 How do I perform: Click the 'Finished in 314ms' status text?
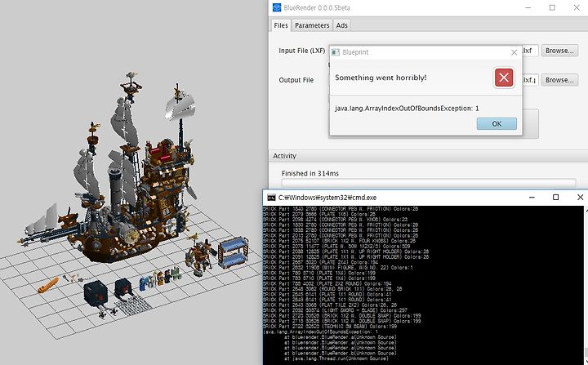pos(310,173)
